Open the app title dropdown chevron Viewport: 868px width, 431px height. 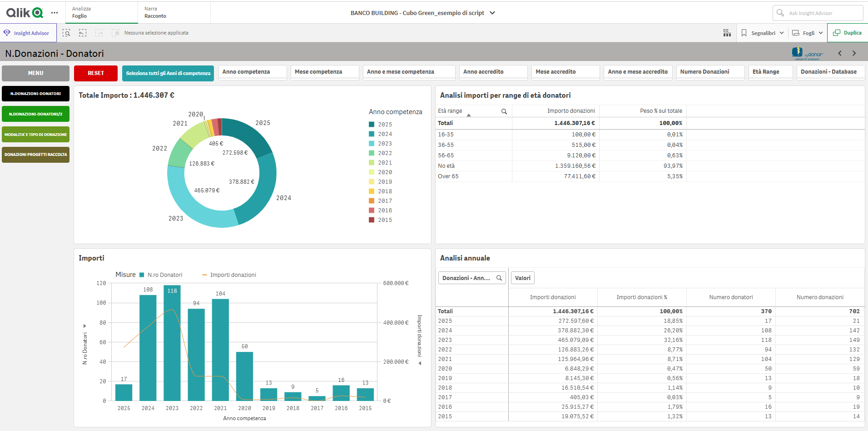[x=492, y=13]
